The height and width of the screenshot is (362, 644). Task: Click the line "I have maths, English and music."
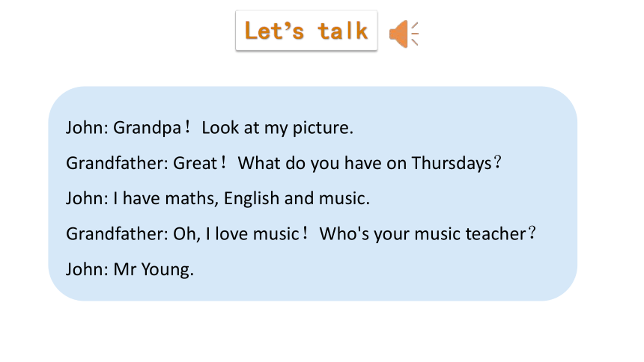(241, 199)
